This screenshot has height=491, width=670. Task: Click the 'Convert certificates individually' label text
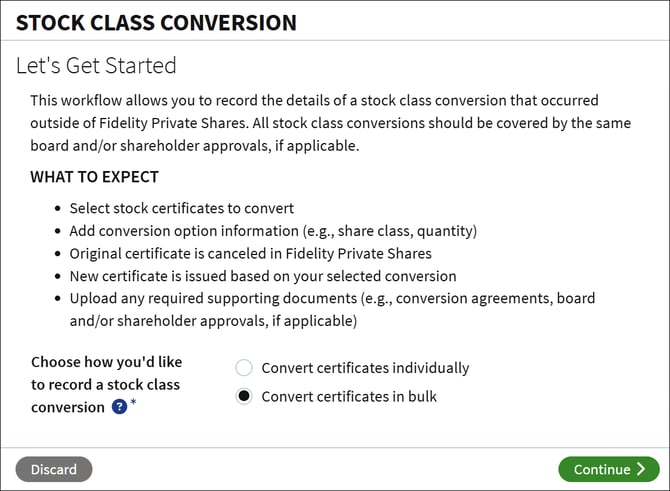coord(365,368)
